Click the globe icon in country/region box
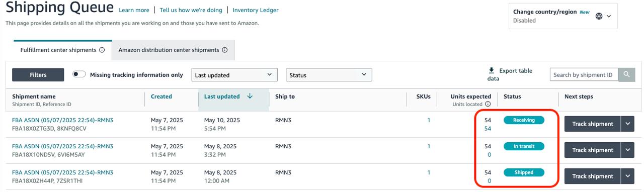The width and height of the screenshot is (644, 192). coord(599,16)
